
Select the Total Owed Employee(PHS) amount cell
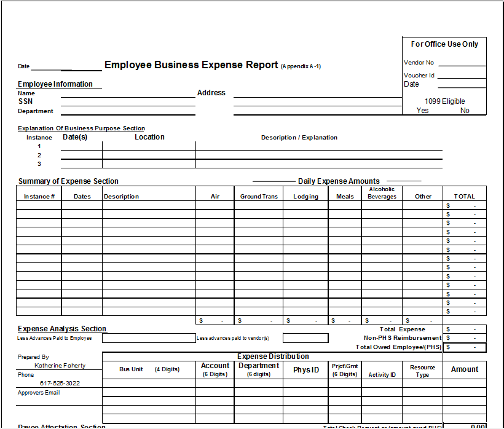(x=465, y=347)
